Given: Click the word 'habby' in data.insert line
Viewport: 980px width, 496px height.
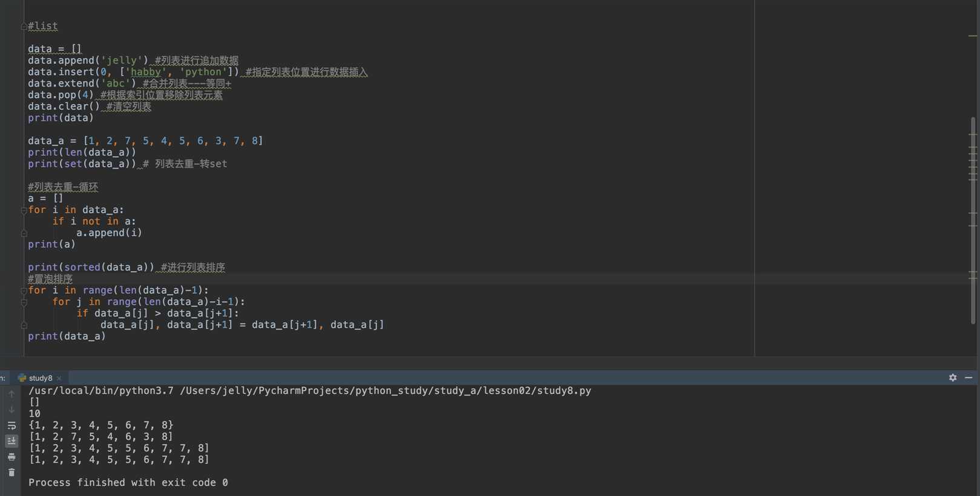Looking at the screenshot, I should click(146, 72).
